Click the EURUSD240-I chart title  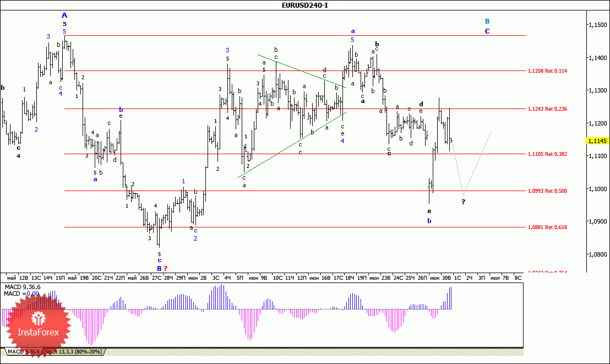pos(304,5)
